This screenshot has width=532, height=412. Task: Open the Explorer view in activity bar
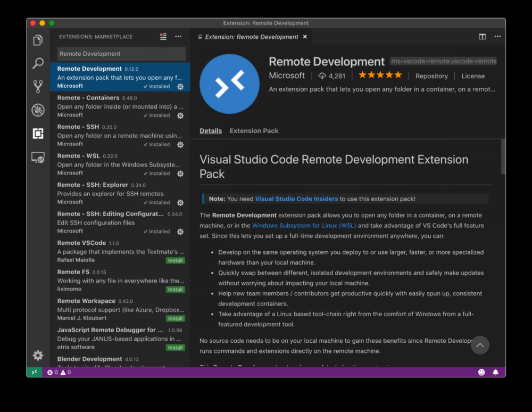pos(38,40)
